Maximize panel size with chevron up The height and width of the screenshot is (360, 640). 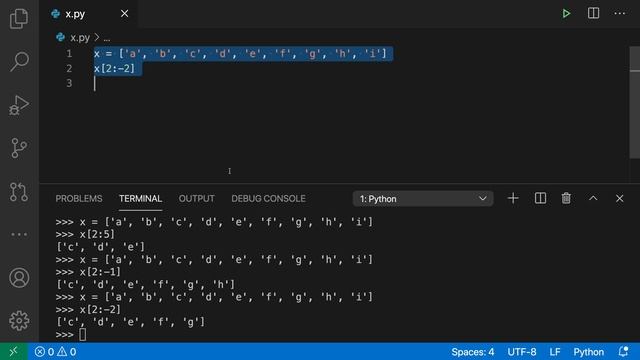pyautogui.click(x=593, y=198)
